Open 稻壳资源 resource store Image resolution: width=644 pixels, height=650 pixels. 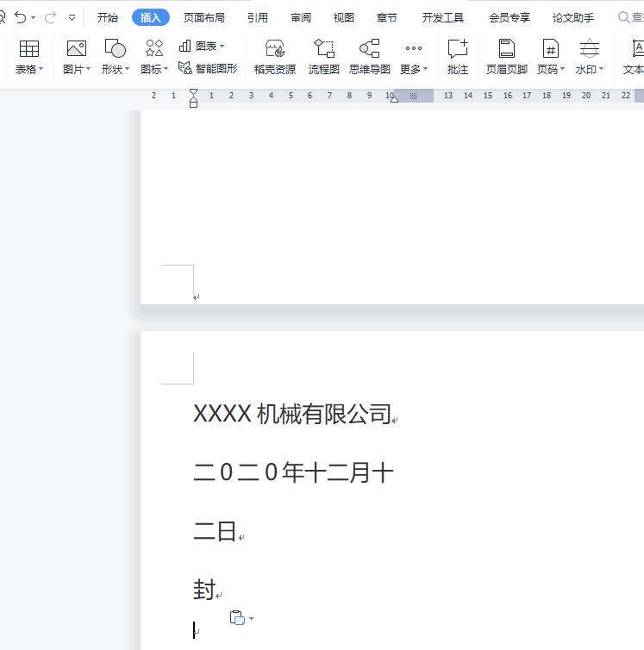(x=274, y=57)
